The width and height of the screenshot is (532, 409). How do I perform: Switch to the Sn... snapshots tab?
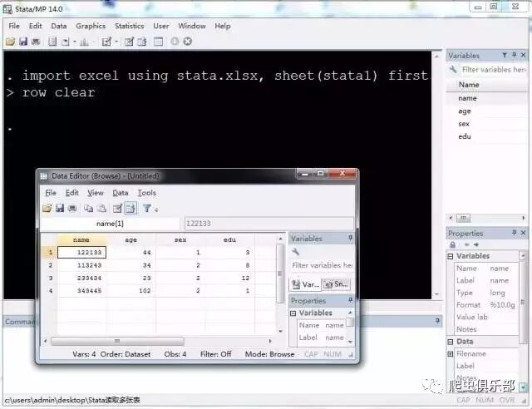[336, 284]
